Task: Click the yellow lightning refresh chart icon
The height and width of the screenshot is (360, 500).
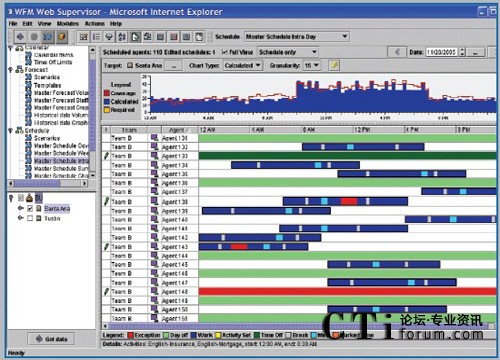Action: pos(334,65)
